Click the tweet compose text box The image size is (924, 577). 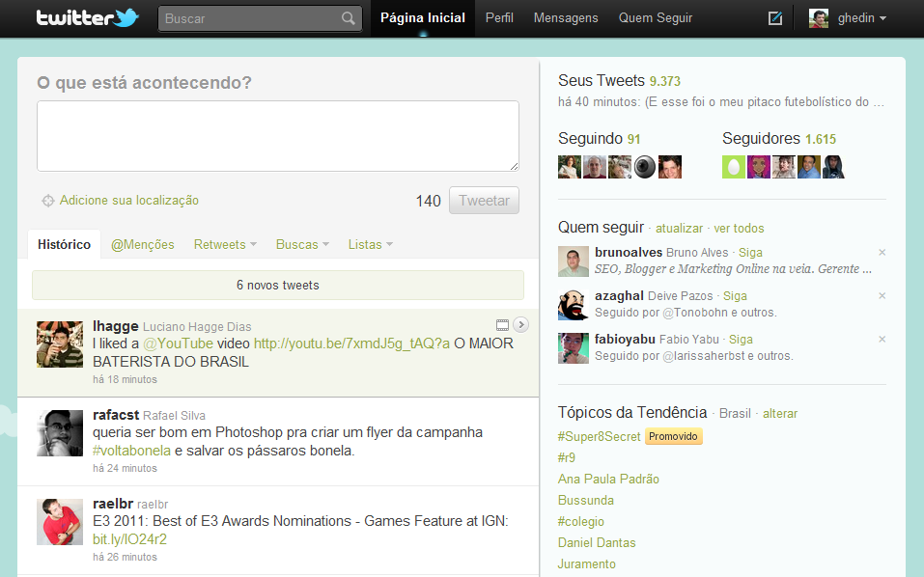point(278,136)
